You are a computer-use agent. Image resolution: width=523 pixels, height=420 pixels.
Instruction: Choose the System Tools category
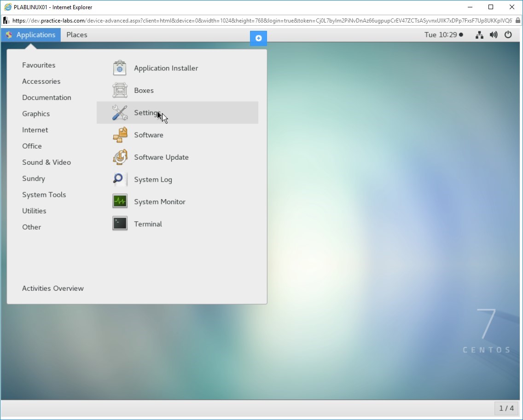point(44,195)
